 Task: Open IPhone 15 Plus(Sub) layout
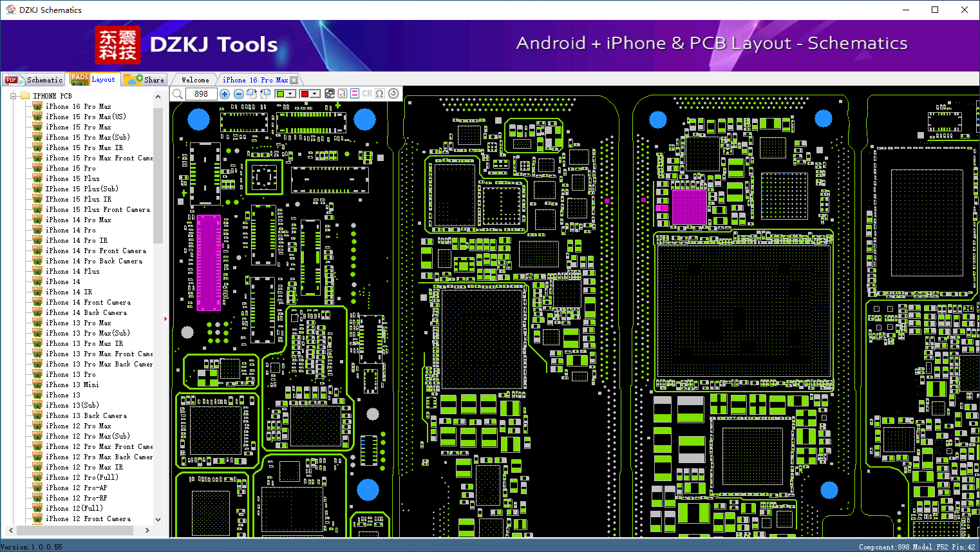pos(82,189)
